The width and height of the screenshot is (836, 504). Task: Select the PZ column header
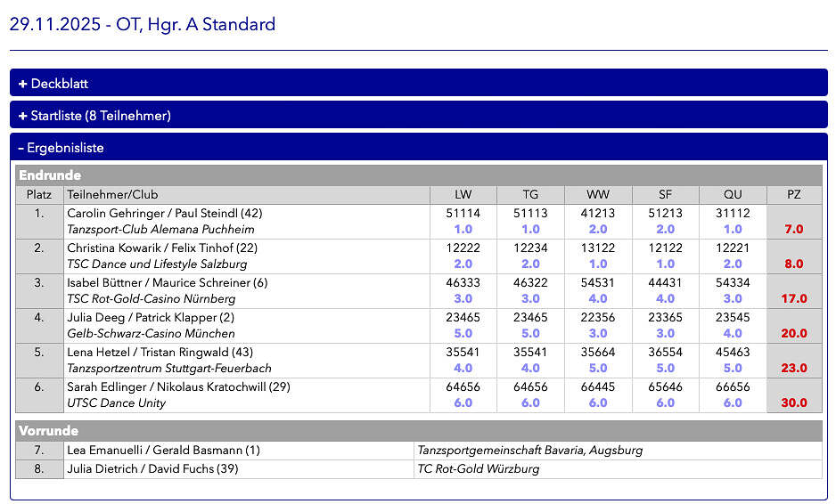coord(793,195)
